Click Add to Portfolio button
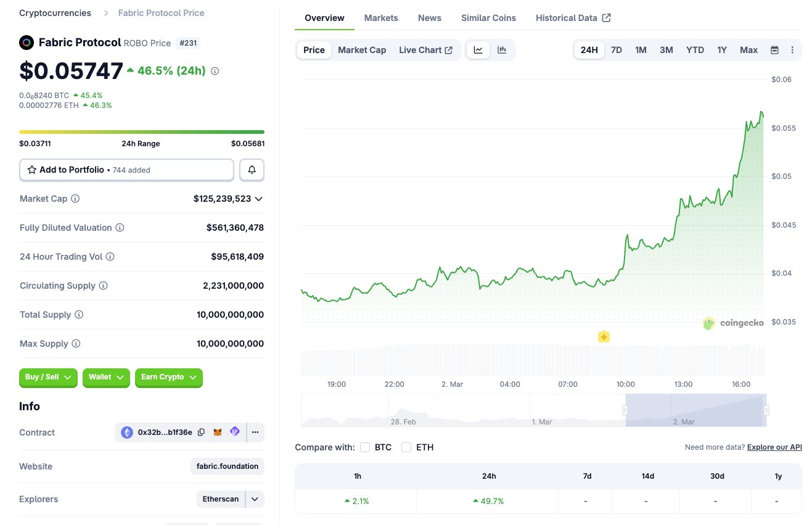Screen dimensions: 812x525 126,170
